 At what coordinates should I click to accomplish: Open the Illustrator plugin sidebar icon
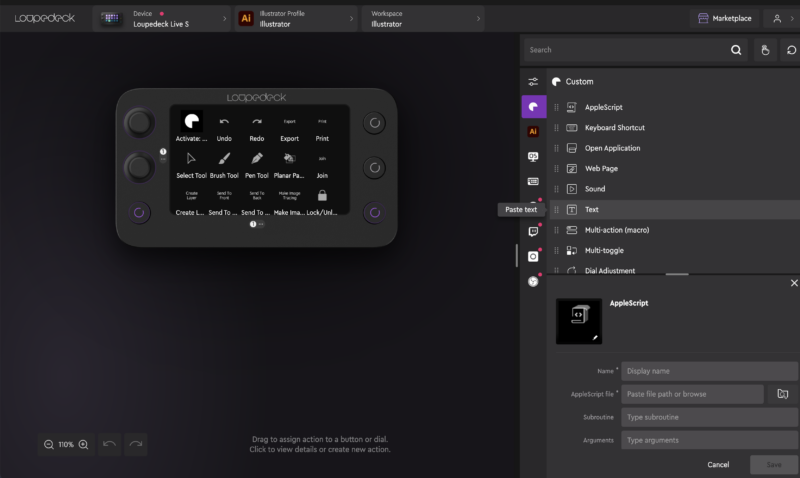[533, 132]
